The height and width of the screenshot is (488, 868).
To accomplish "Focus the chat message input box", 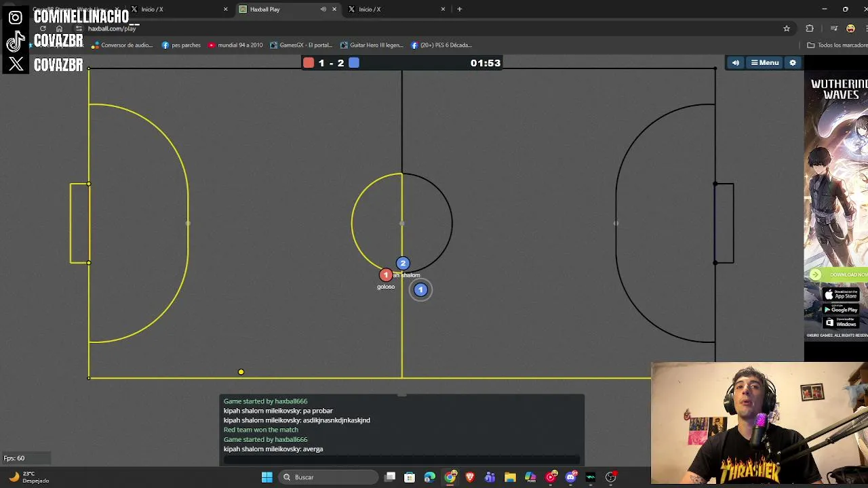I will click(401, 460).
